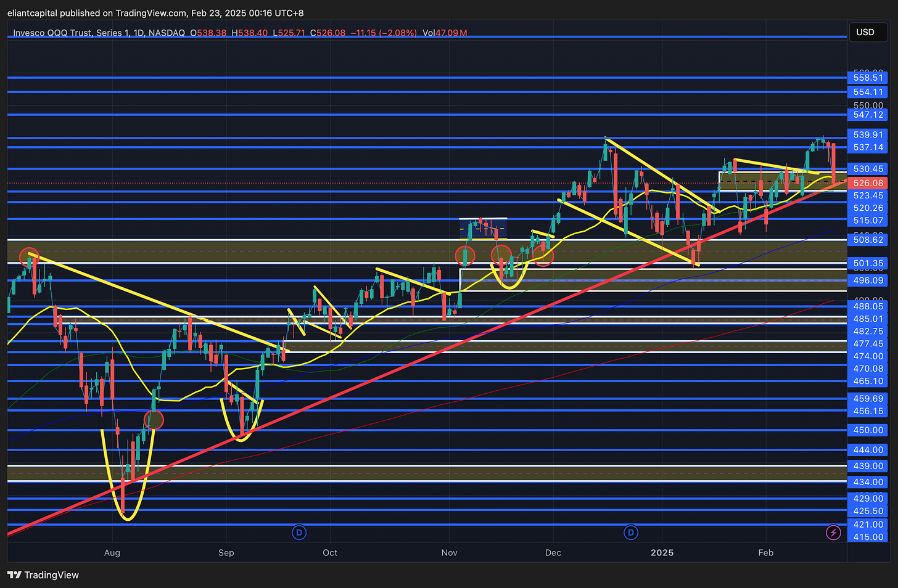Select the 485.01 price level label
Viewport: 898px width, 588px height.
pyautogui.click(x=868, y=319)
